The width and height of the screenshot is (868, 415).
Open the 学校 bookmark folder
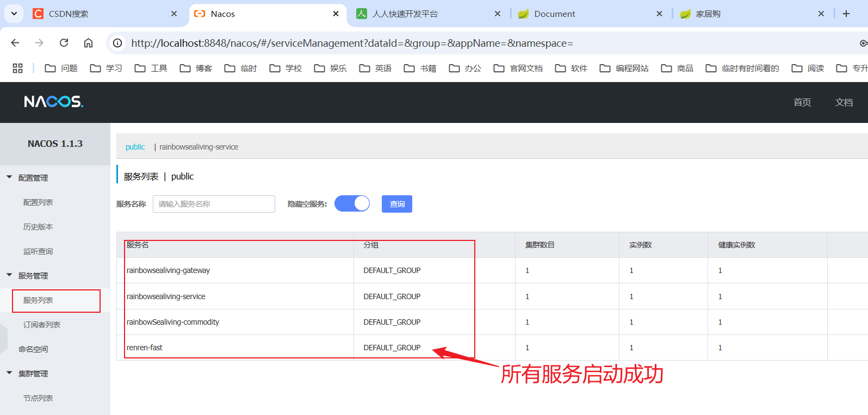tap(286, 68)
